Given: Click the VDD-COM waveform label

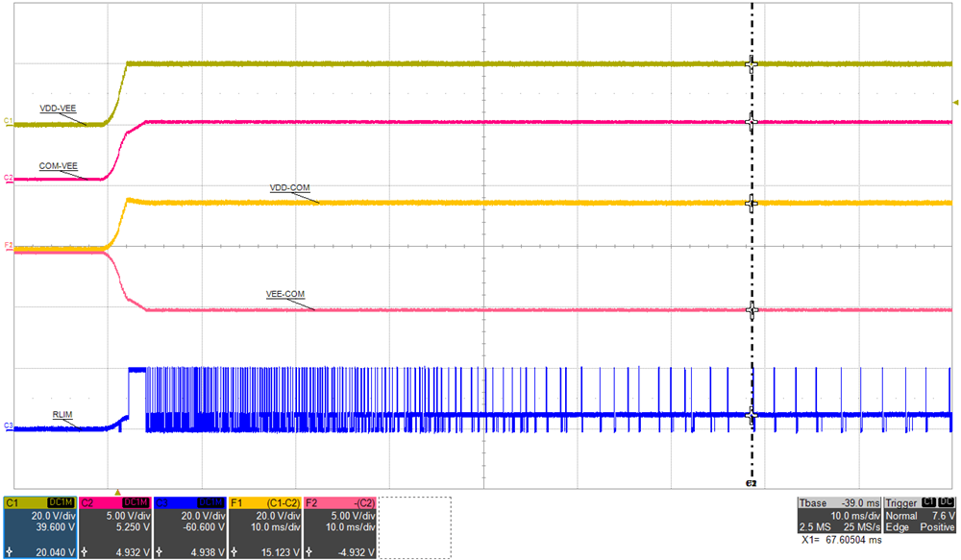Looking at the screenshot, I should (x=288, y=188).
